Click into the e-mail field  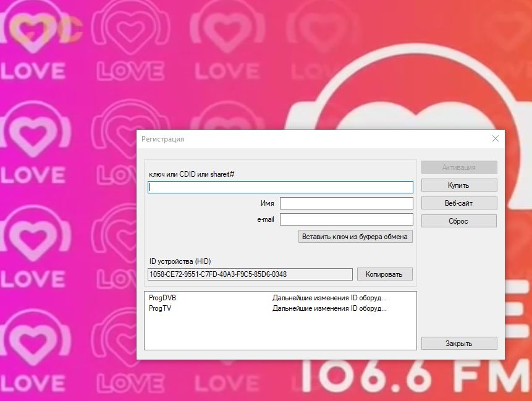click(346, 219)
